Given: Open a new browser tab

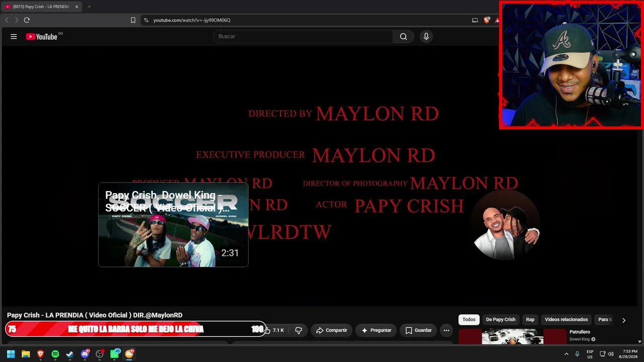Looking at the screenshot, I should click(89, 7).
